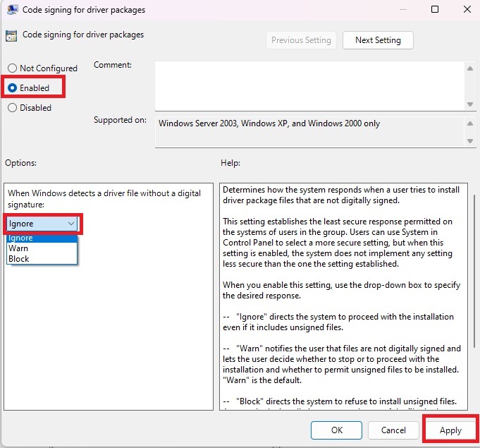Click inside the Comment text box
Screen dimensions: 480x448
coord(310,86)
